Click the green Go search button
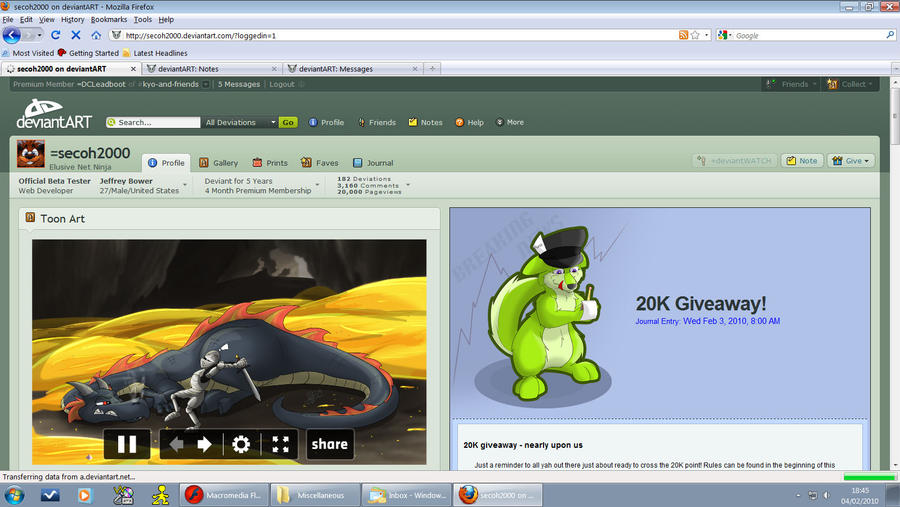This screenshot has height=507, width=900. click(x=288, y=122)
